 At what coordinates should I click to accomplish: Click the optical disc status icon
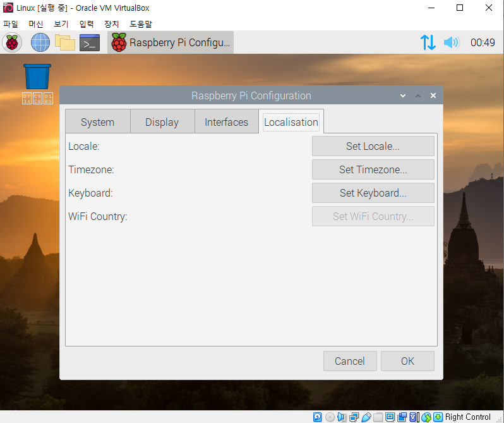click(x=330, y=417)
